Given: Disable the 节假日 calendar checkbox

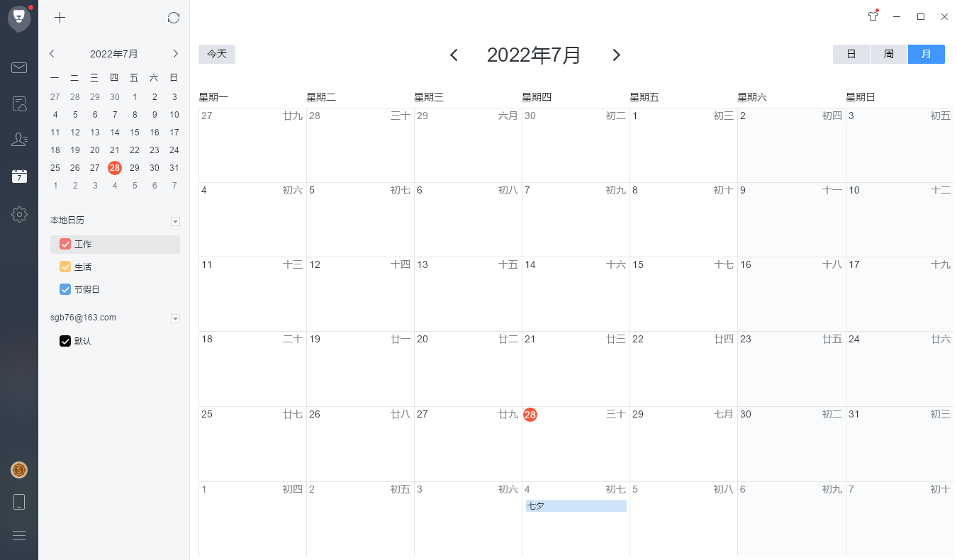Looking at the screenshot, I should (65, 289).
